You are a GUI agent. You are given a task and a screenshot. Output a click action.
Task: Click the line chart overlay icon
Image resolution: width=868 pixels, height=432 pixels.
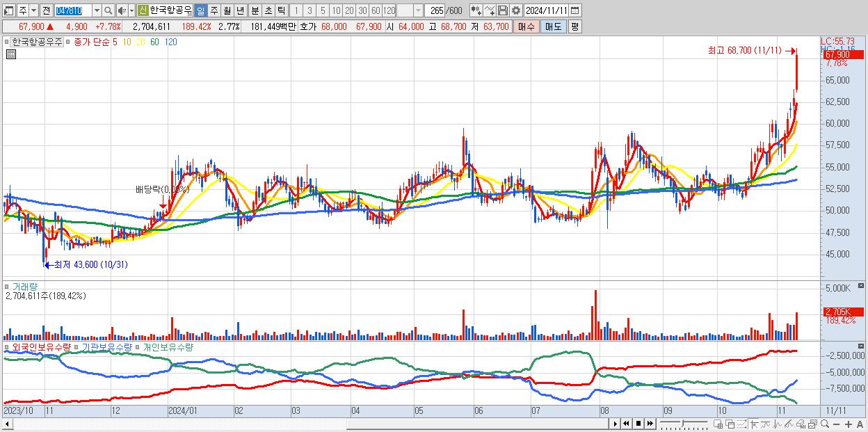pyautogui.click(x=765, y=424)
